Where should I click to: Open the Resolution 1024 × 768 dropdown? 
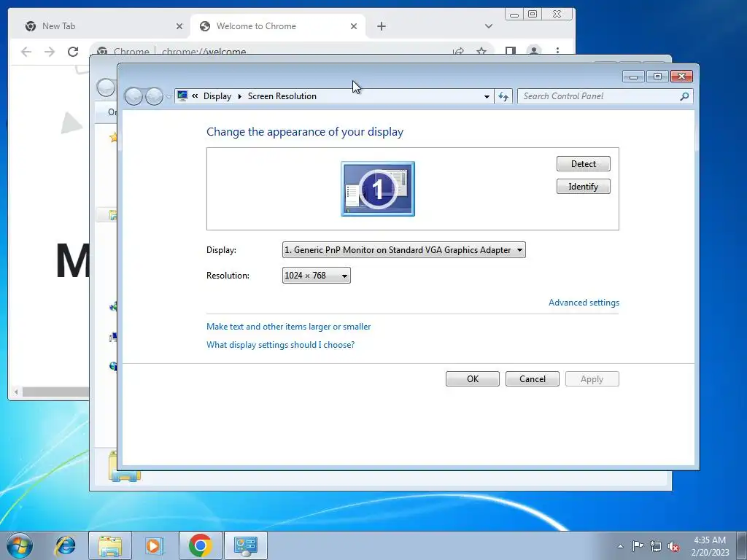316,275
